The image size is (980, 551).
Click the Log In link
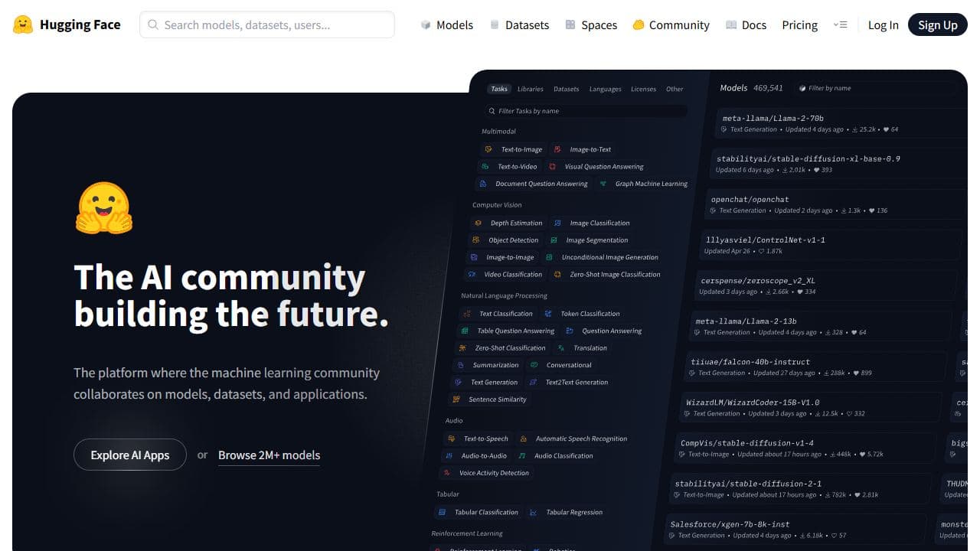pyautogui.click(x=883, y=25)
